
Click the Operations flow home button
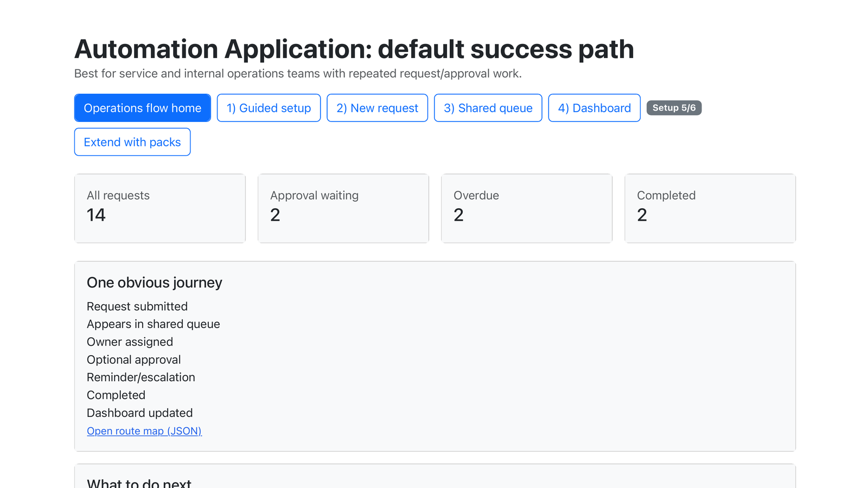click(x=142, y=107)
